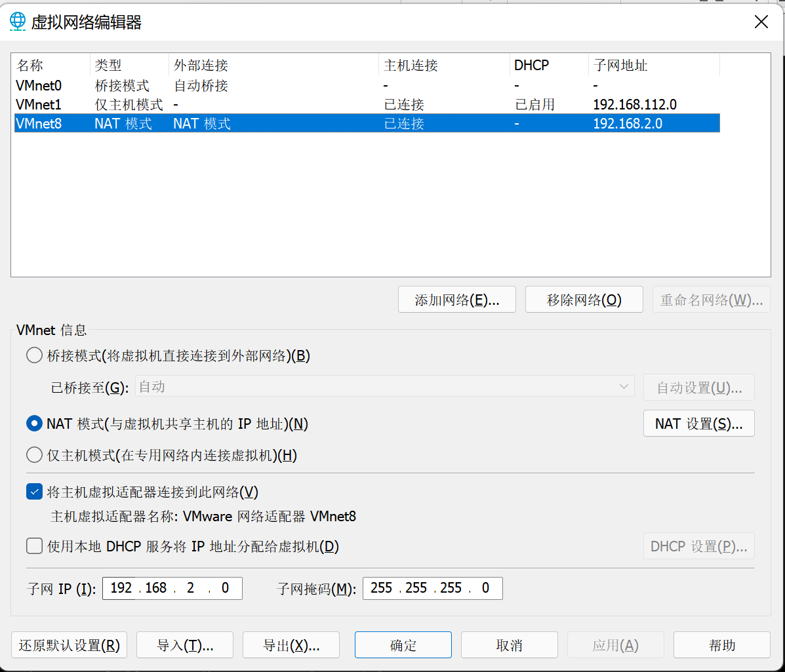The image size is (785, 672).
Task: Click 移除网络 button
Action: pos(584,300)
